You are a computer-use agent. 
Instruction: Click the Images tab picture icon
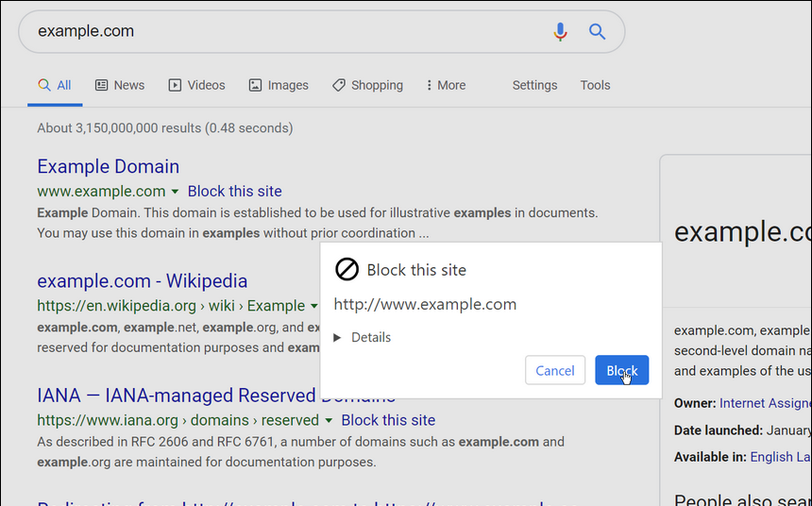255,85
